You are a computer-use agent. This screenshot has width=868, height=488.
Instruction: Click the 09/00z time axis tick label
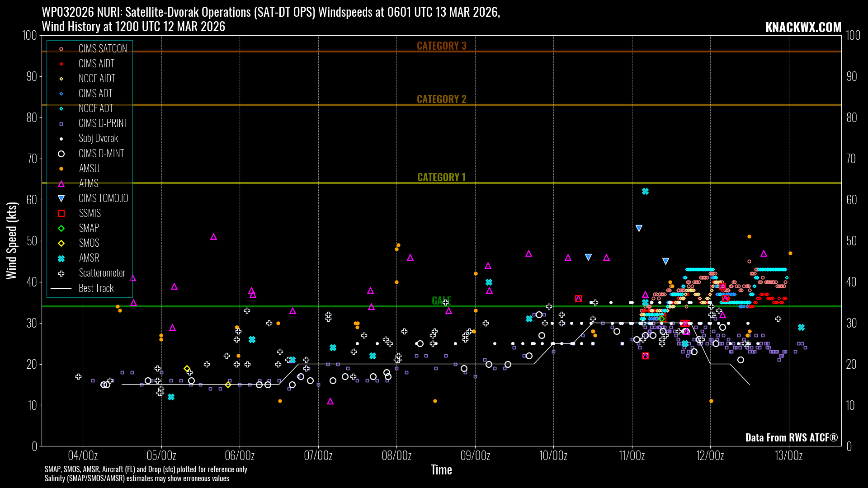pos(475,455)
